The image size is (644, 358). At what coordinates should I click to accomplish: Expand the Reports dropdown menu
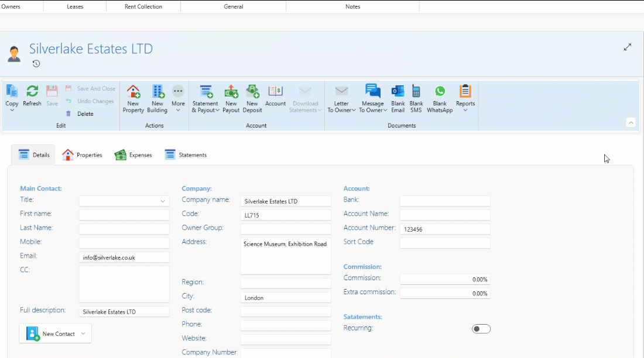[x=465, y=109]
